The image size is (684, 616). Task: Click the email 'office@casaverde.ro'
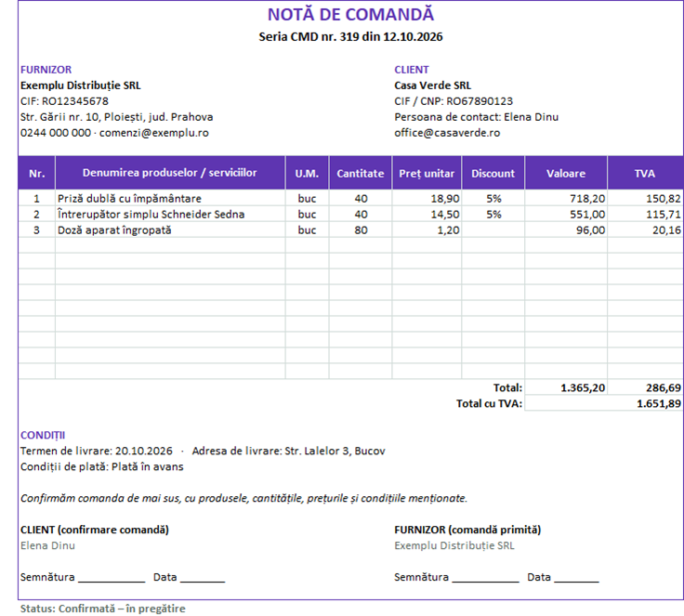coord(447,133)
